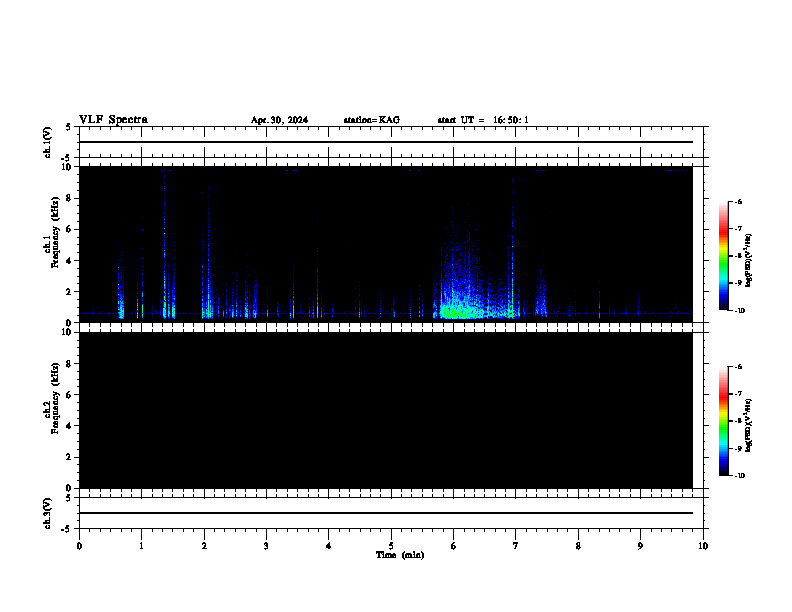This screenshot has height=612, width=792.
Task: Click the ch.2 spectrogram colorbar
Action: pyautogui.click(x=723, y=421)
